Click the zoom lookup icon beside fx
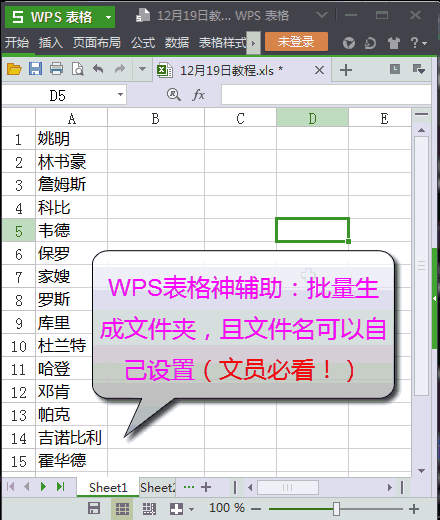The width and height of the screenshot is (440, 520). point(174,95)
